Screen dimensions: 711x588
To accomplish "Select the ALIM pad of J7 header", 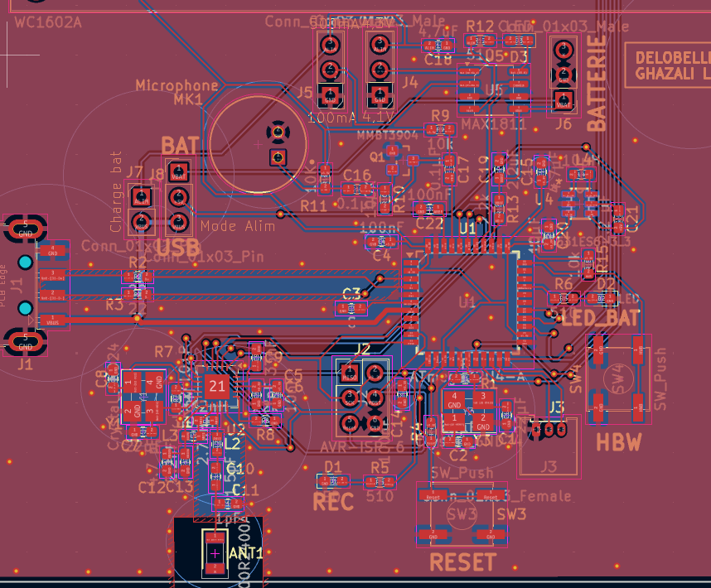I will [142, 197].
